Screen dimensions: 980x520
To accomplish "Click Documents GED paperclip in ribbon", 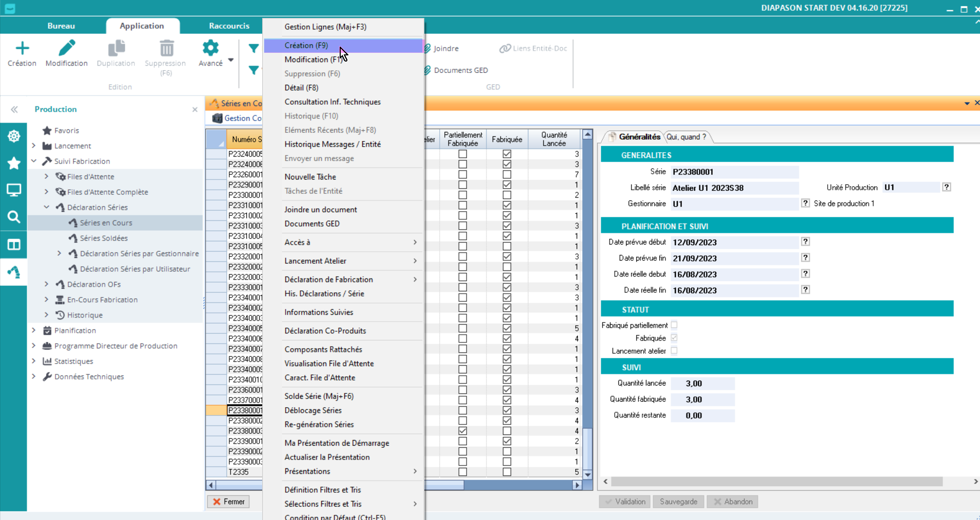I will 427,70.
